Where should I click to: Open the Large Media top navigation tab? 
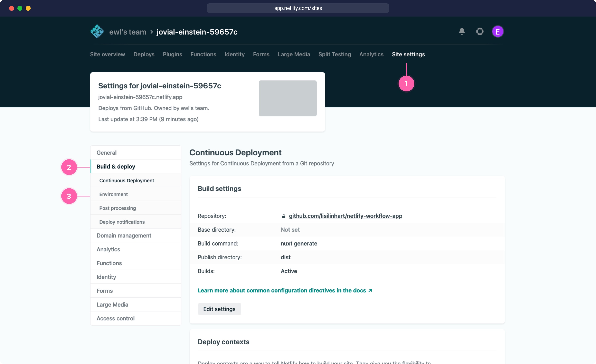[294, 54]
